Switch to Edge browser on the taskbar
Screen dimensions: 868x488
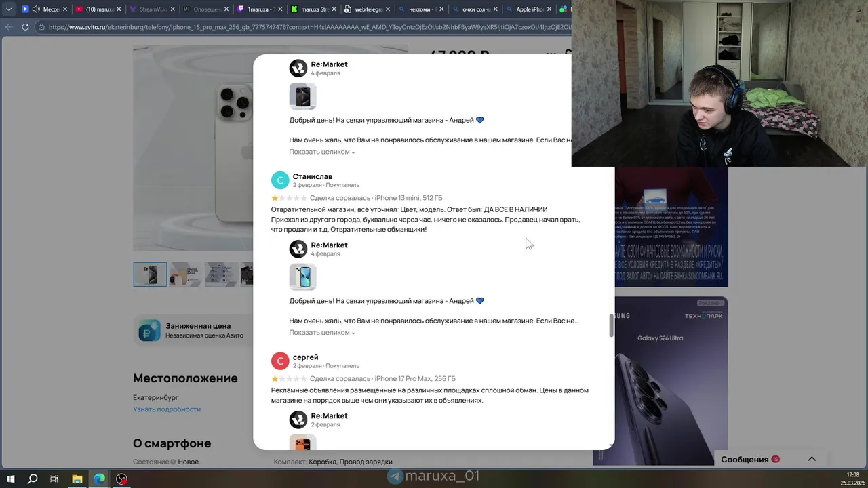[100, 479]
